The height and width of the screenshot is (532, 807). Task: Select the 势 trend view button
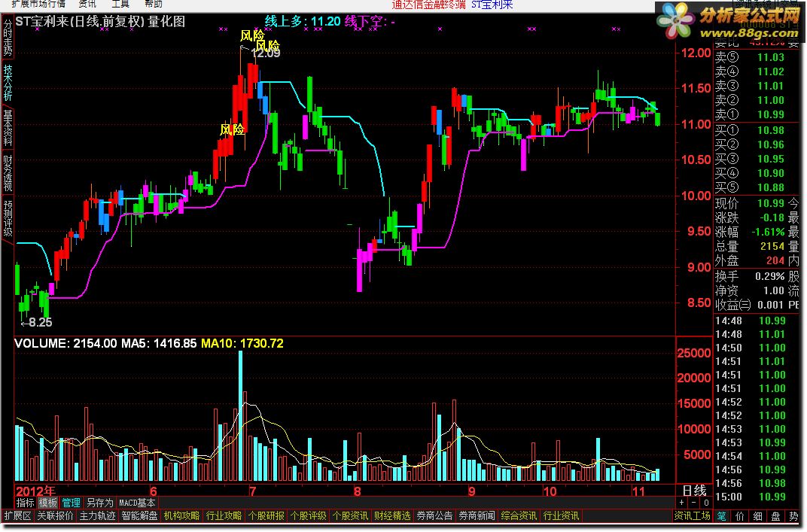click(x=793, y=515)
